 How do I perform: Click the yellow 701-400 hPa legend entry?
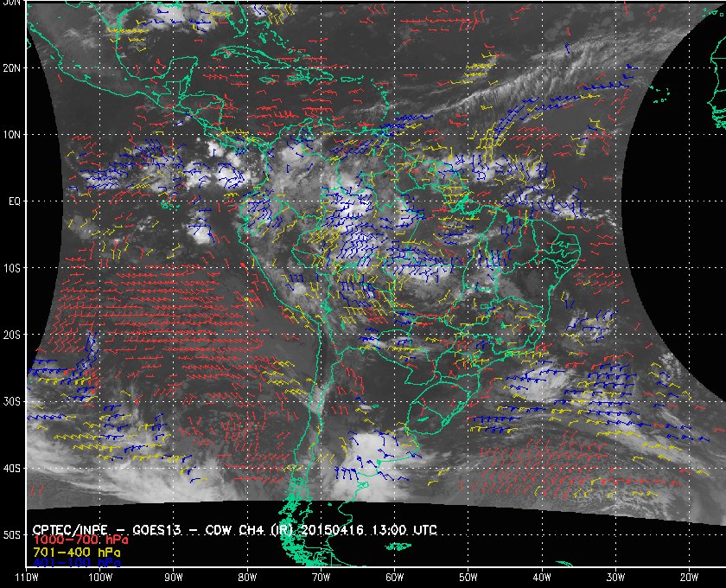pos(76,553)
